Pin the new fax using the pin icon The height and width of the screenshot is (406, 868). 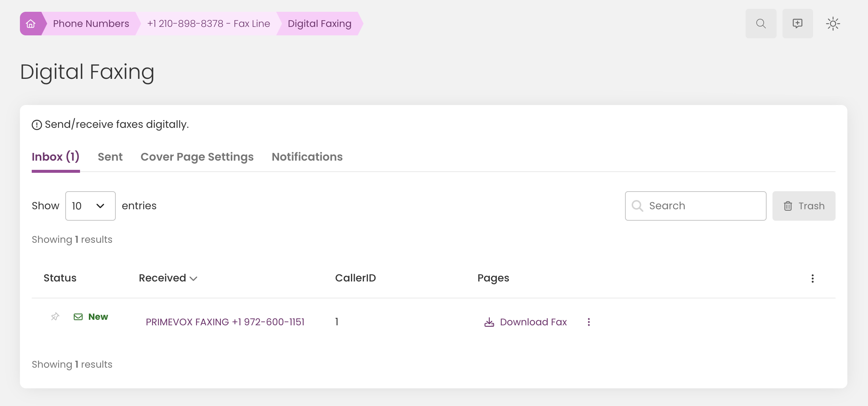(55, 316)
